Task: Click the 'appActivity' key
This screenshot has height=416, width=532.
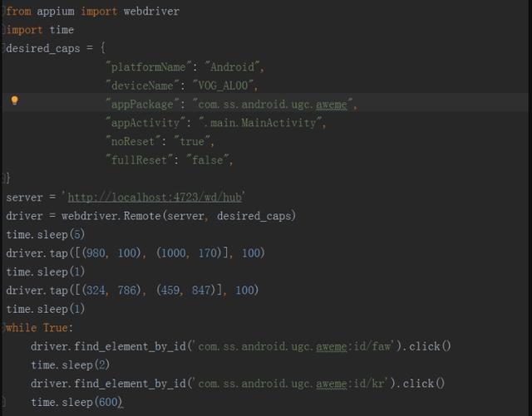Action: point(145,123)
